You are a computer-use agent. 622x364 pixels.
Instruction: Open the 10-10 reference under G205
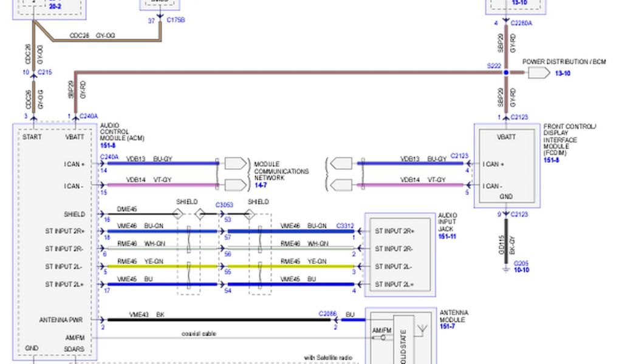[521, 269]
